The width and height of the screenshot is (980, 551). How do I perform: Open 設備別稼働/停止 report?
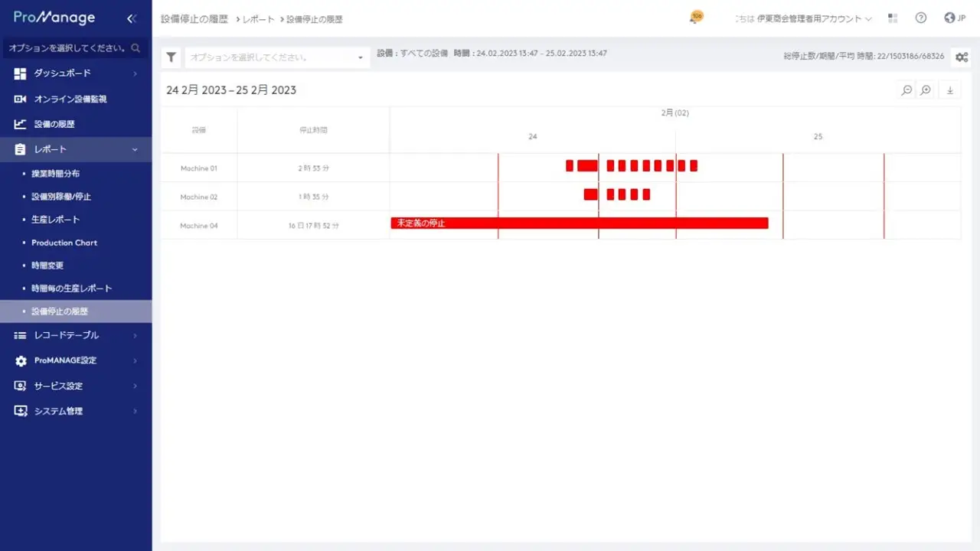point(61,197)
